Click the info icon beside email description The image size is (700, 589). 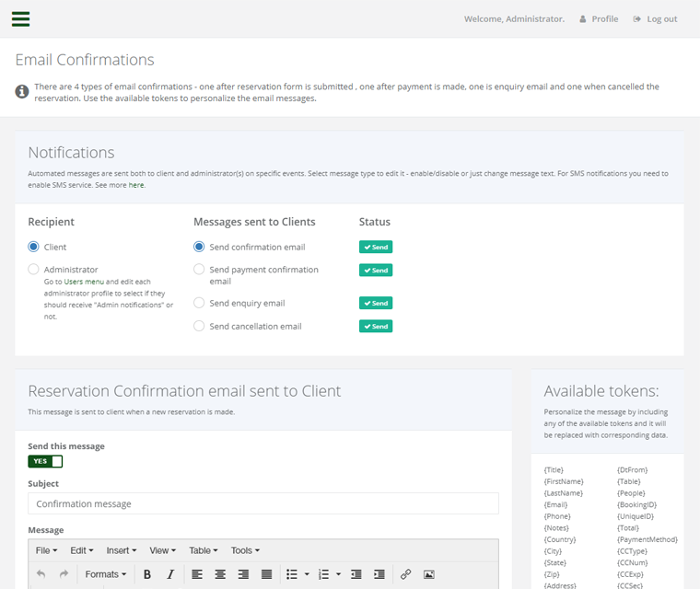click(22, 91)
